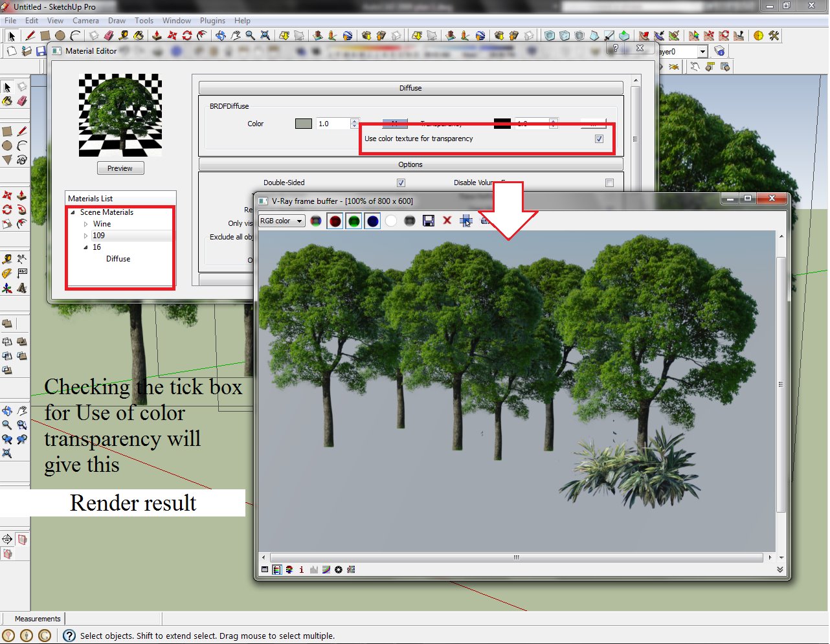The image size is (830, 644).
Task: Select the monochromatic view mode
Action: click(x=410, y=220)
